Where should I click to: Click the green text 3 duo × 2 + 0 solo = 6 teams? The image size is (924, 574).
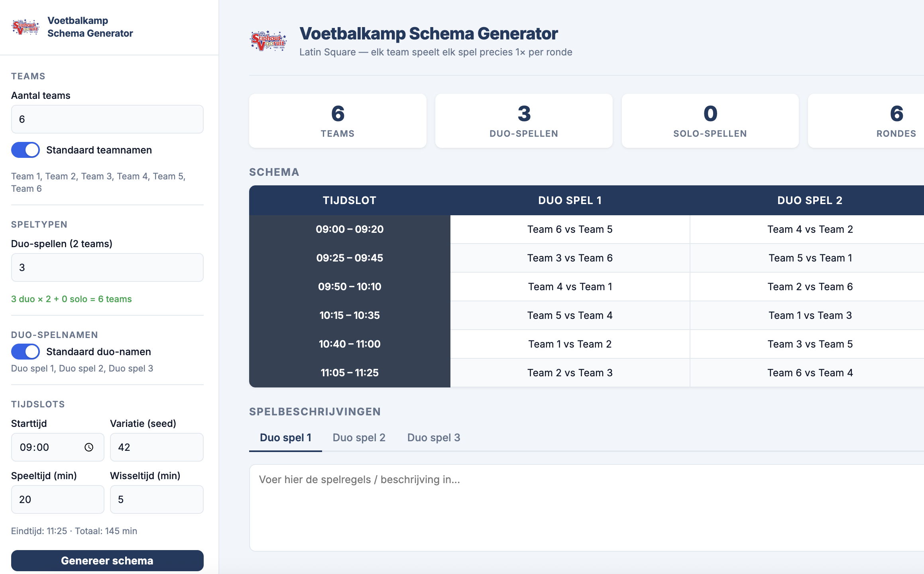click(71, 299)
